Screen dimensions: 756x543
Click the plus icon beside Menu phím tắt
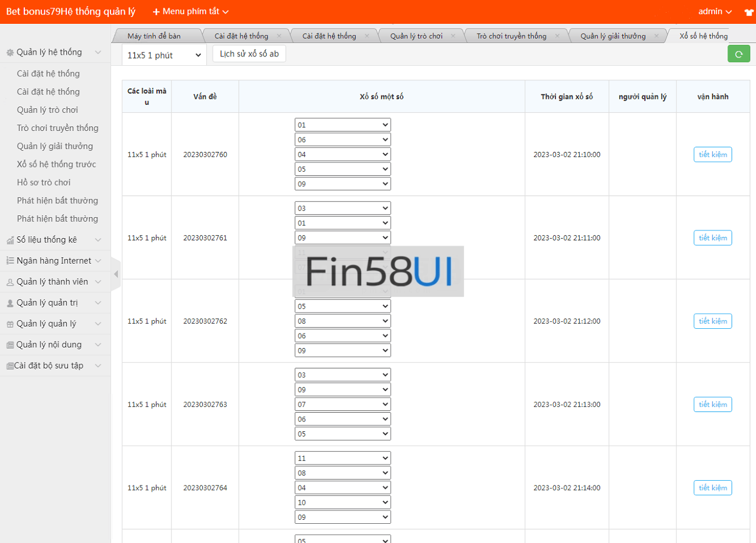click(x=156, y=12)
